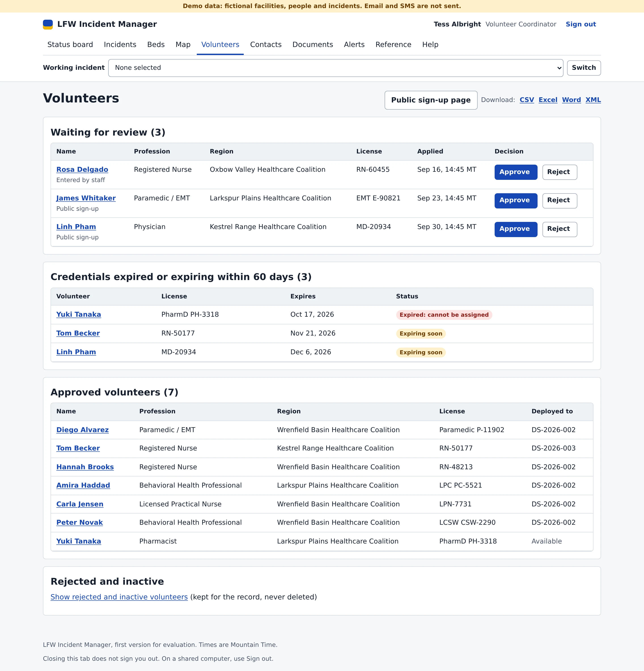Approve Rosa Delgado's application

(x=516, y=172)
